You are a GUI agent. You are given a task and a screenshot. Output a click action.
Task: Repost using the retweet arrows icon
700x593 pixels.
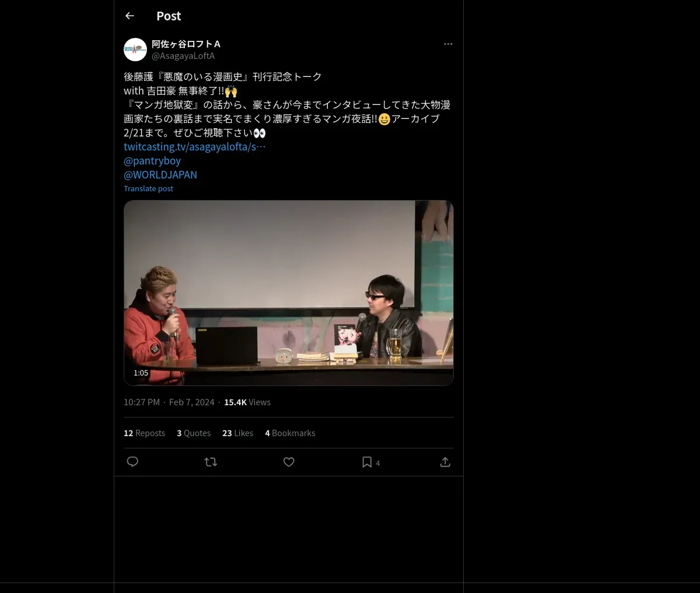[x=211, y=462]
